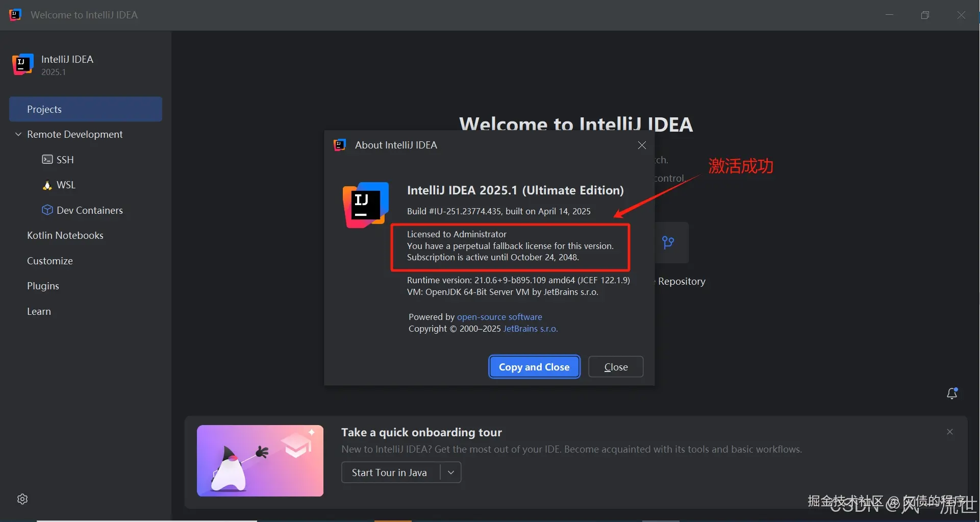Open the JetBrains s.r.o. link

tap(531, 329)
